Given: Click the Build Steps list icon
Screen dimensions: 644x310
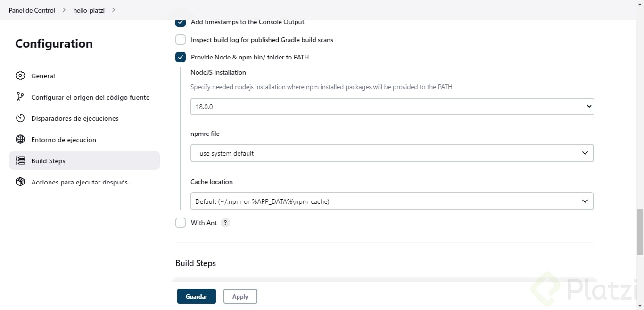Looking at the screenshot, I should pyautogui.click(x=20, y=161).
